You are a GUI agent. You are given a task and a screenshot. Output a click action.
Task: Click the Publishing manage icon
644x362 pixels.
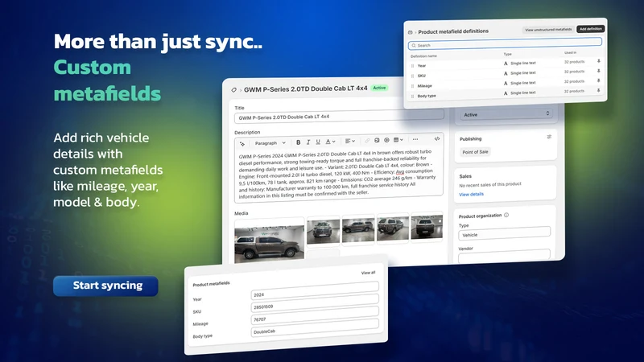click(x=549, y=137)
